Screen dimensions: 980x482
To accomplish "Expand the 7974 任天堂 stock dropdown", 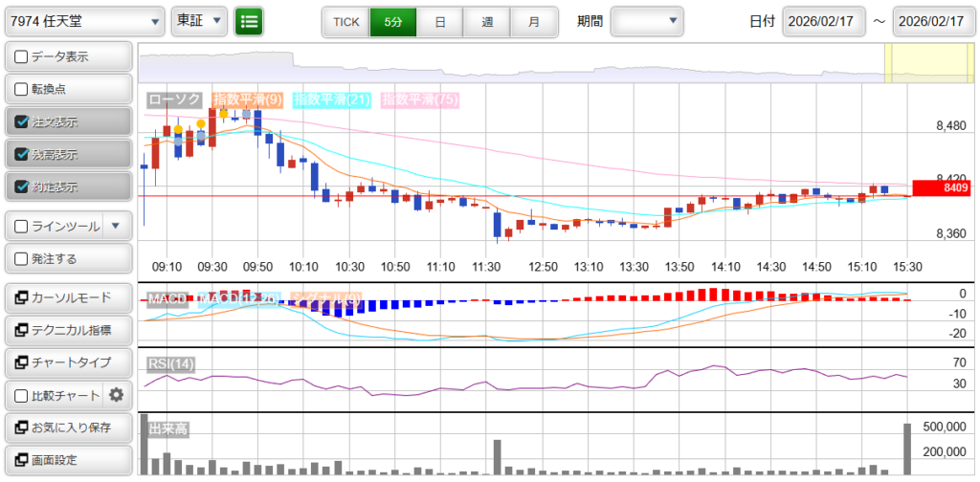I will click(84, 20).
